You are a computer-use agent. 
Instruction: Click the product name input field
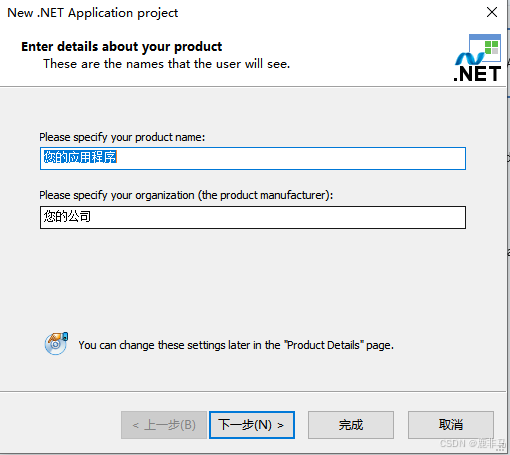[x=253, y=158]
